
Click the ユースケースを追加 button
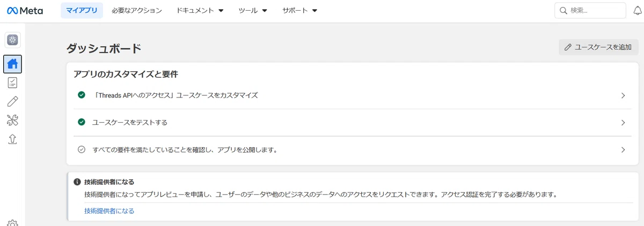point(598,47)
